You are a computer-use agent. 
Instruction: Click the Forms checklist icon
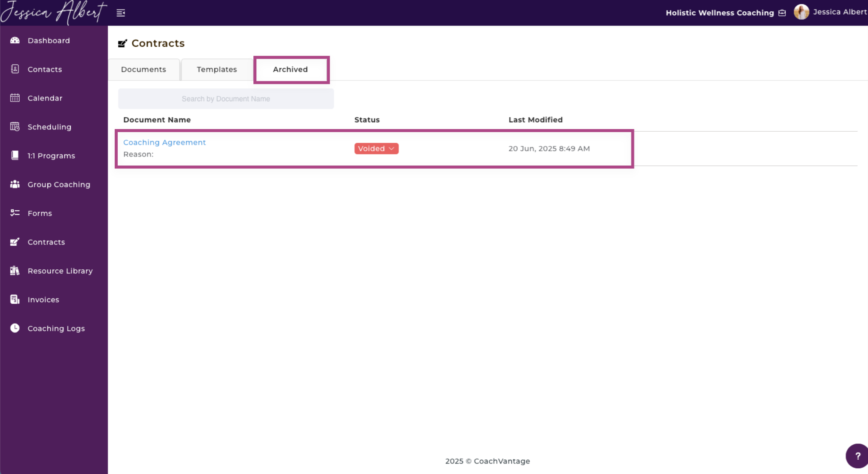(x=15, y=213)
